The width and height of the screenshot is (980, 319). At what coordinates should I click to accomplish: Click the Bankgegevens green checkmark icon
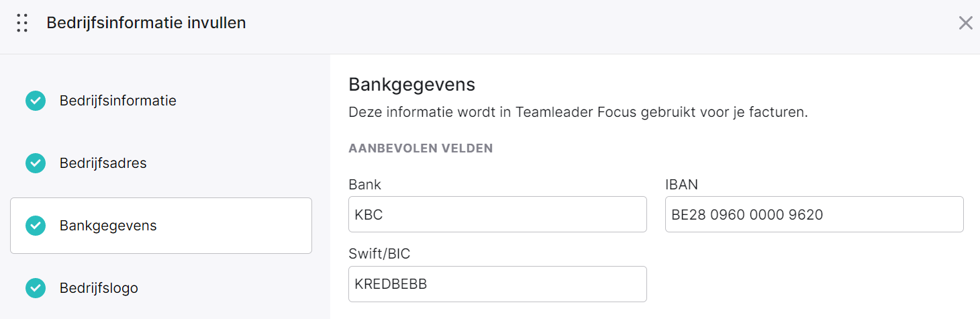pos(36,226)
